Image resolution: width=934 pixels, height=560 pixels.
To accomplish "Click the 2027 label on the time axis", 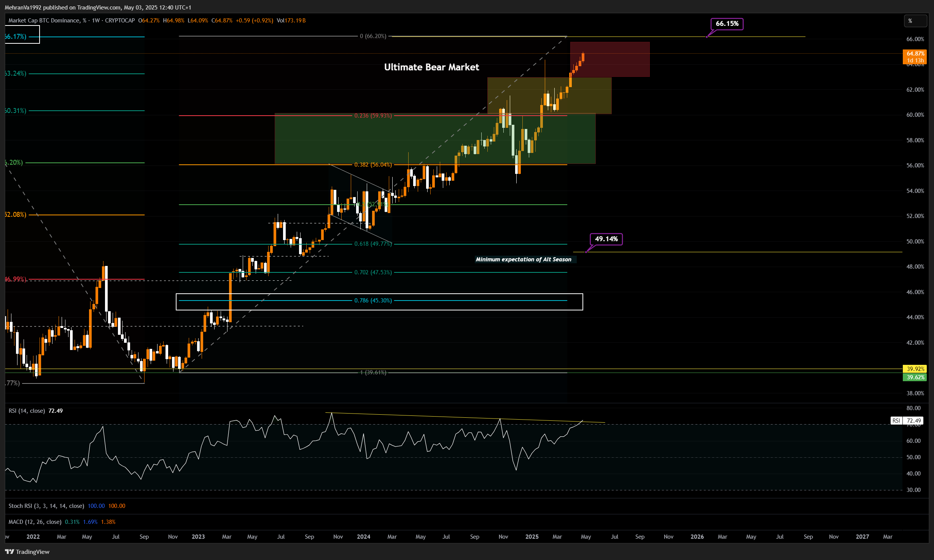I will point(862,537).
